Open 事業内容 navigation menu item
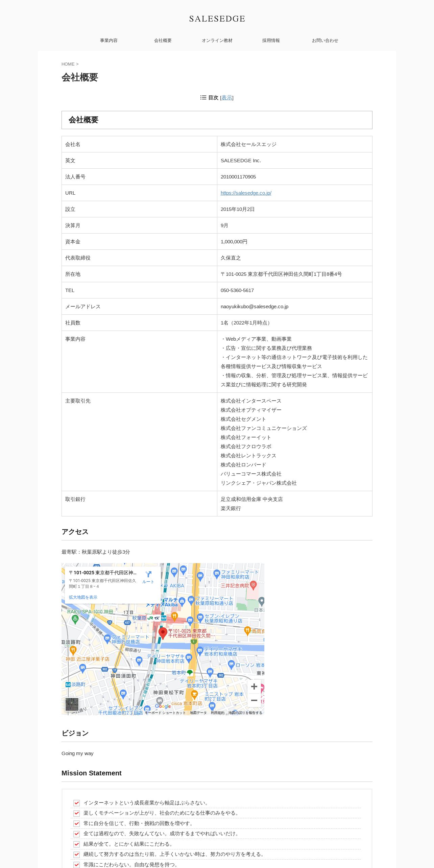The width and height of the screenshot is (434, 868). coord(109,41)
